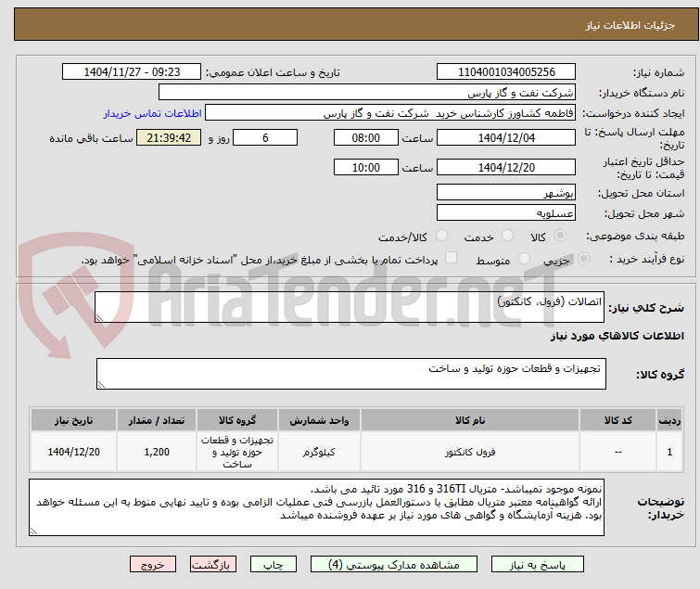The width and height of the screenshot is (700, 589).
Task: Click the گروه کالا text area
Action: tap(351, 374)
